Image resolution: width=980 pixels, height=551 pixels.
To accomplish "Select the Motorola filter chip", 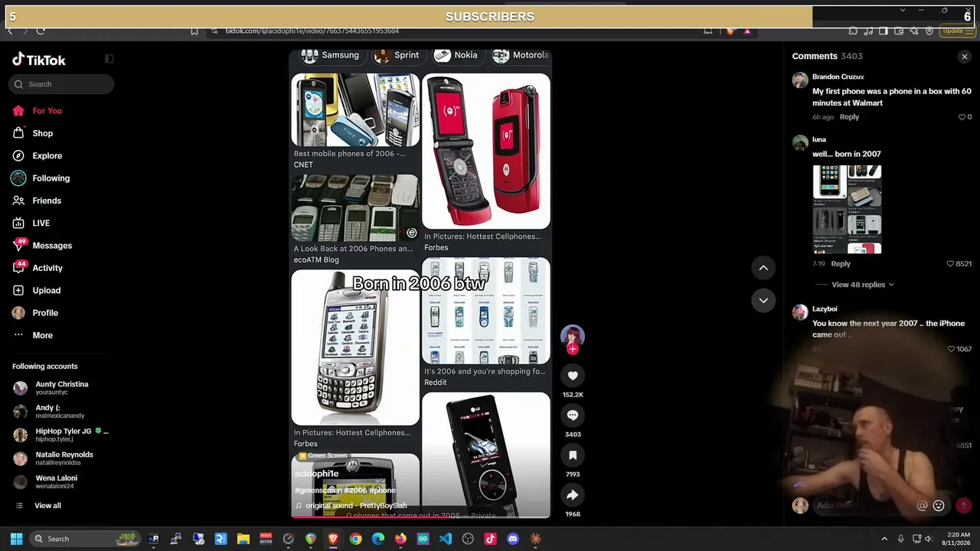I will click(x=521, y=55).
